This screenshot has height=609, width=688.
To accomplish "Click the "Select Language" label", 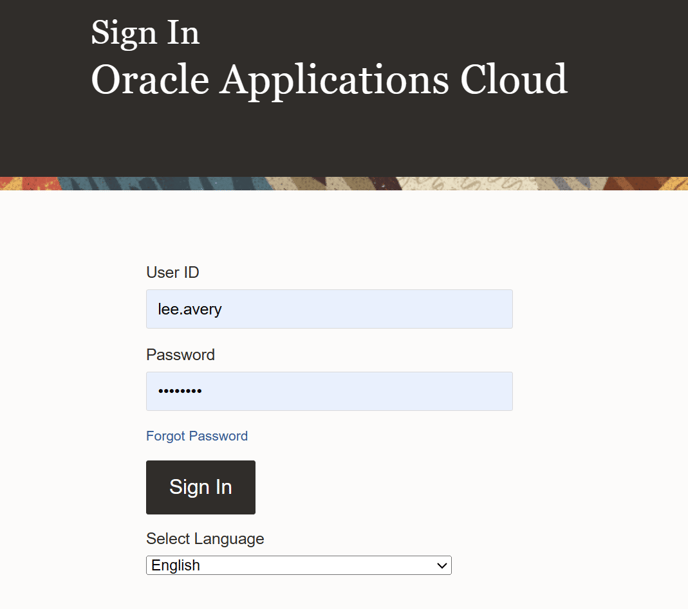I will pos(205,539).
